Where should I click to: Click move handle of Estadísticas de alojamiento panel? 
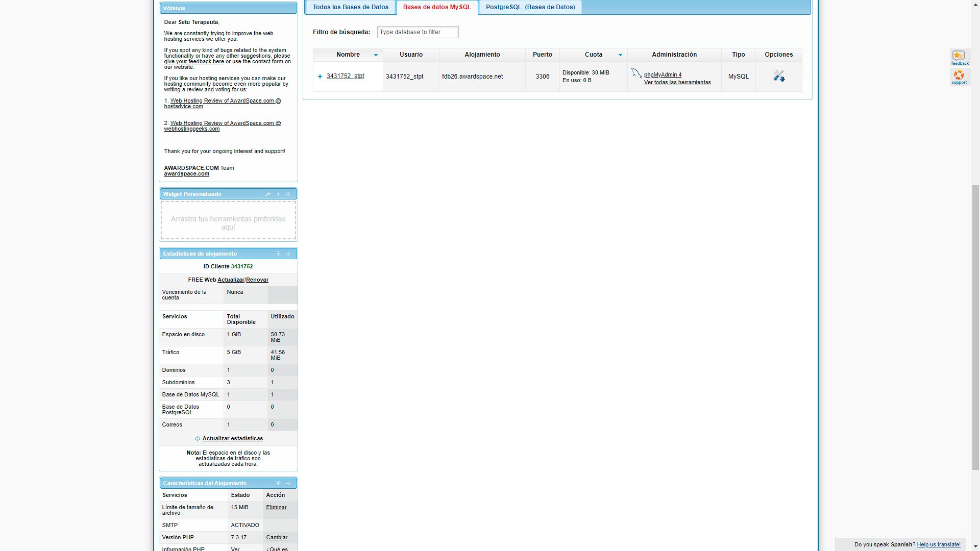point(288,254)
